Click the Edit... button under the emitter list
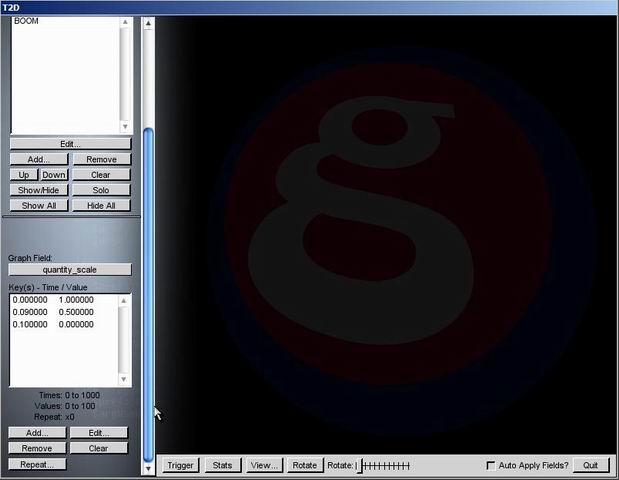The height and width of the screenshot is (480, 619). 70,144
